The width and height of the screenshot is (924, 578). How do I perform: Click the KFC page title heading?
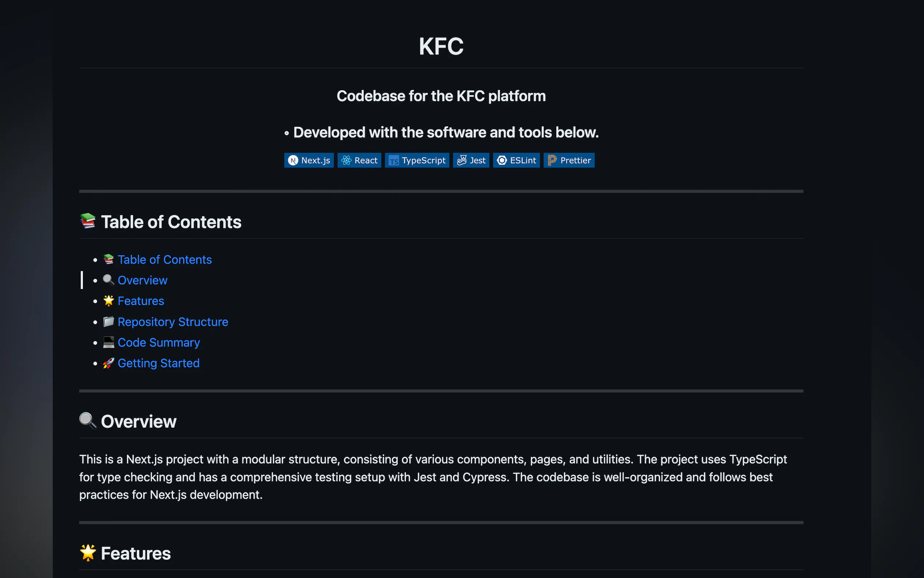click(x=441, y=47)
